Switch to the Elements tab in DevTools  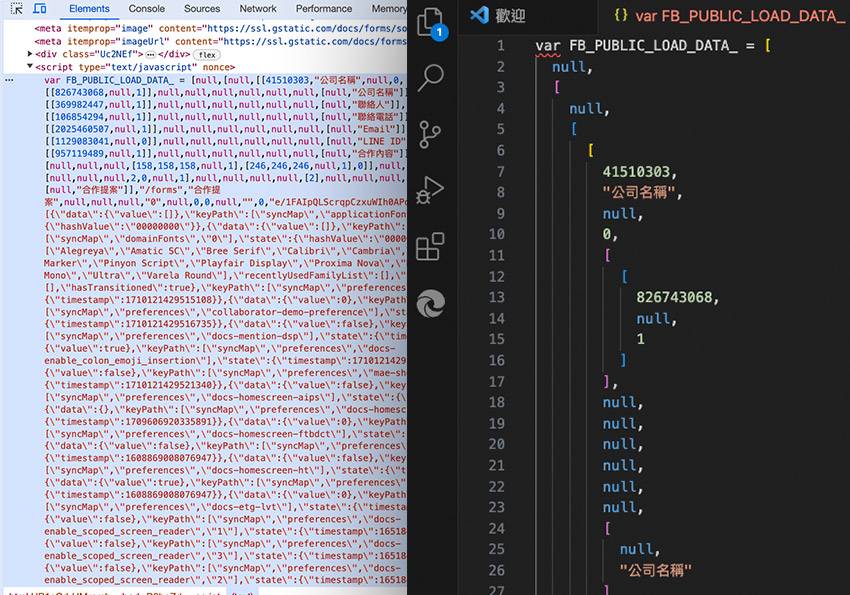pyautogui.click(x=89, y=9)
